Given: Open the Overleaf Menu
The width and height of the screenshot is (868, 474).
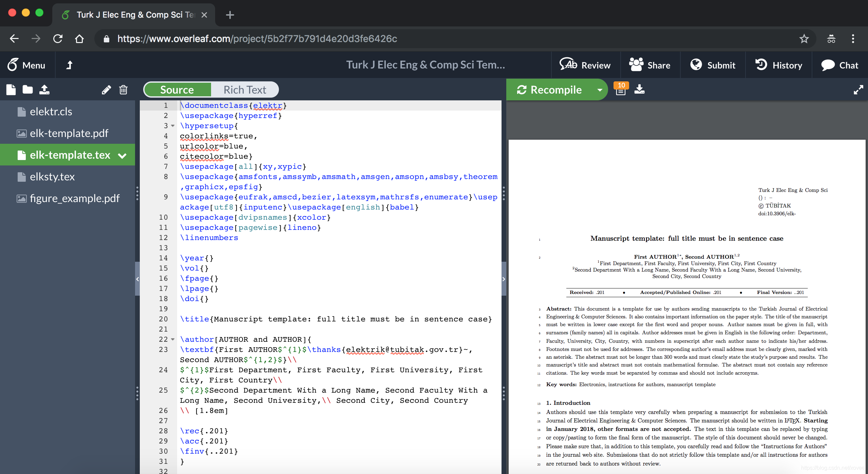Looking at the screenshot, I should tap(27, 65).
